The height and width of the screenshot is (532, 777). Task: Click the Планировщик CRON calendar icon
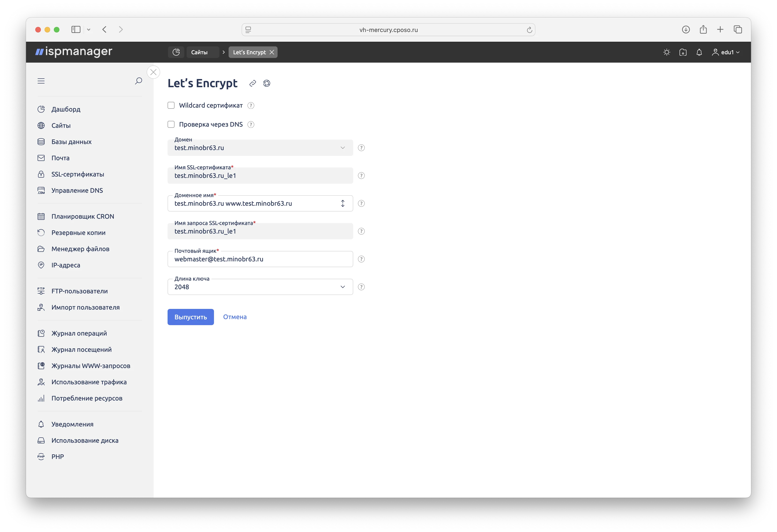(x=41, y=217)
